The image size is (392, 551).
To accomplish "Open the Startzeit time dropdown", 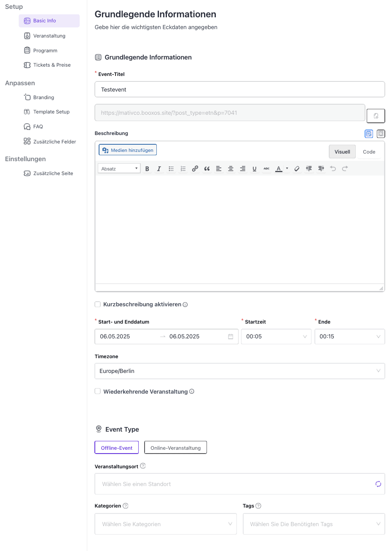I will click(x=276, y=337).
